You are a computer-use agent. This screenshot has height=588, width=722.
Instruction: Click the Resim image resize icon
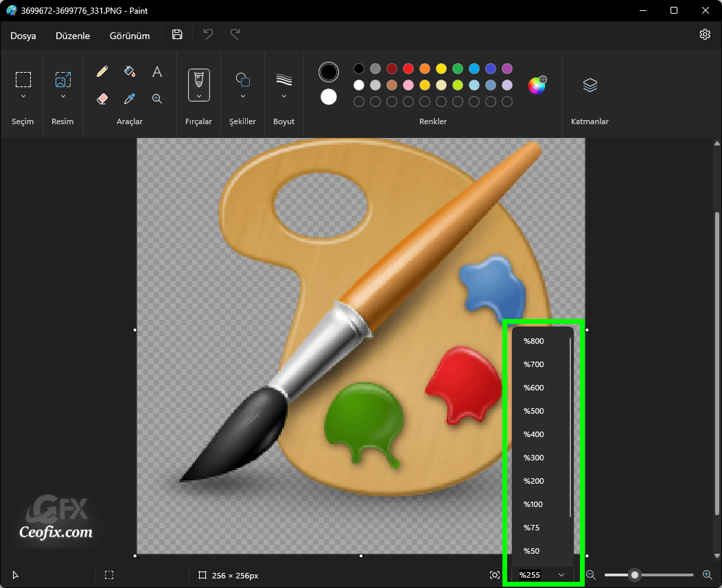[63, 79]
